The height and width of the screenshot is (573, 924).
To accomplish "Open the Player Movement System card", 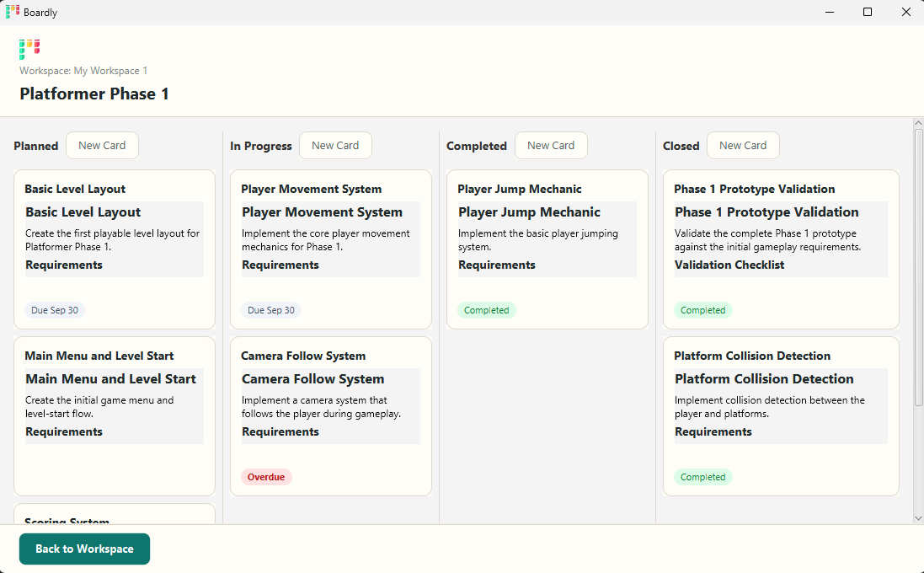I will click(x=330, y=249).
